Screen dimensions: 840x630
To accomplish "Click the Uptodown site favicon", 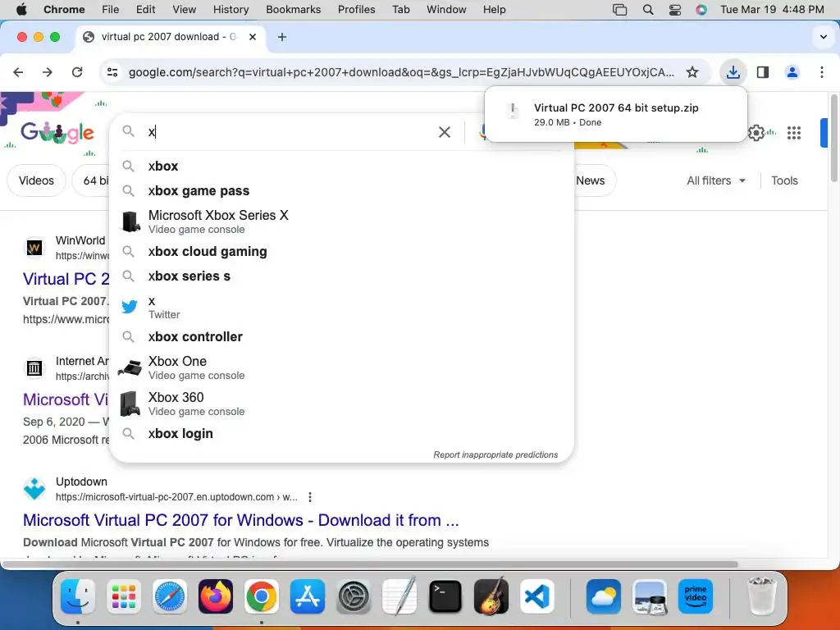I will point(34,489).
